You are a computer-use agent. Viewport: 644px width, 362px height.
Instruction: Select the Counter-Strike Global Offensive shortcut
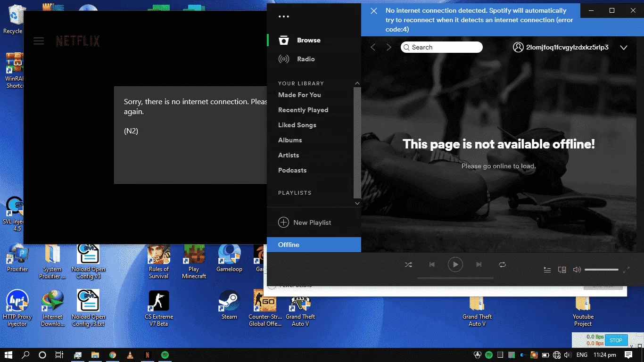265,308
